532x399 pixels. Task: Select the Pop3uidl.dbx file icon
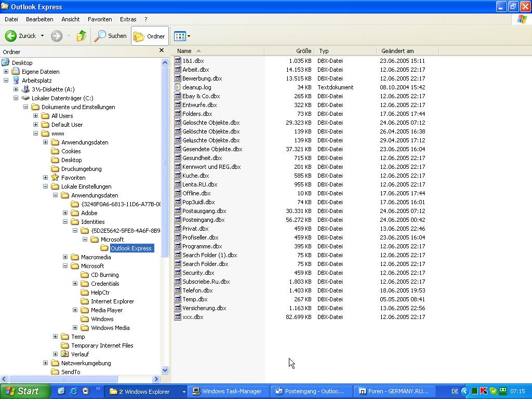pyautogui.click(x=178, y=202)
